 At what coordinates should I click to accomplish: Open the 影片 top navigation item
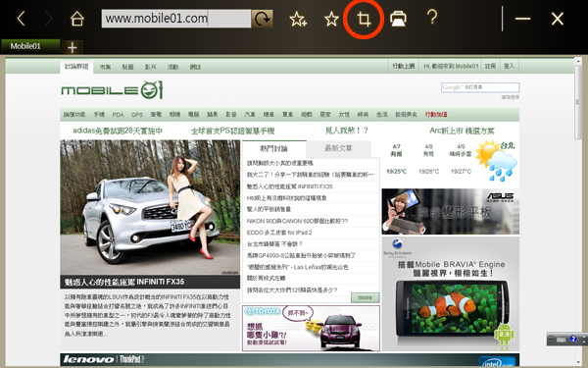pos(150,67)
